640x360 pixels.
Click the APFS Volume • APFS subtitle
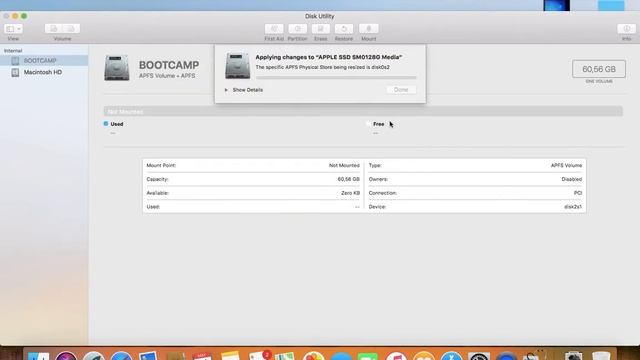167,76
